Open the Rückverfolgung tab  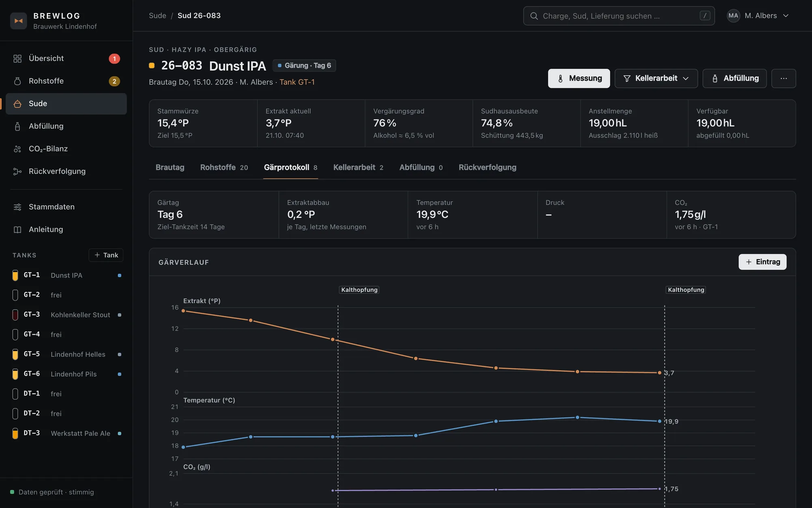tap(487, 167)
